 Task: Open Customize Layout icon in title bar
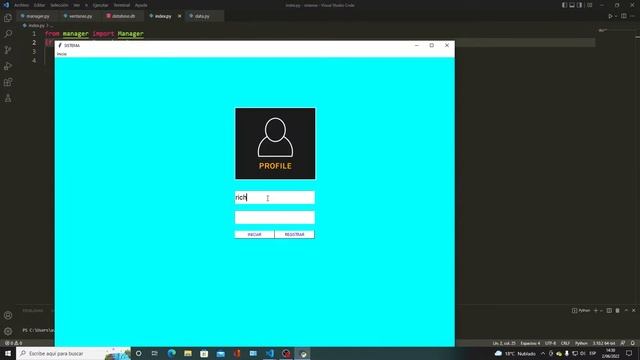(x=589, y=5)
